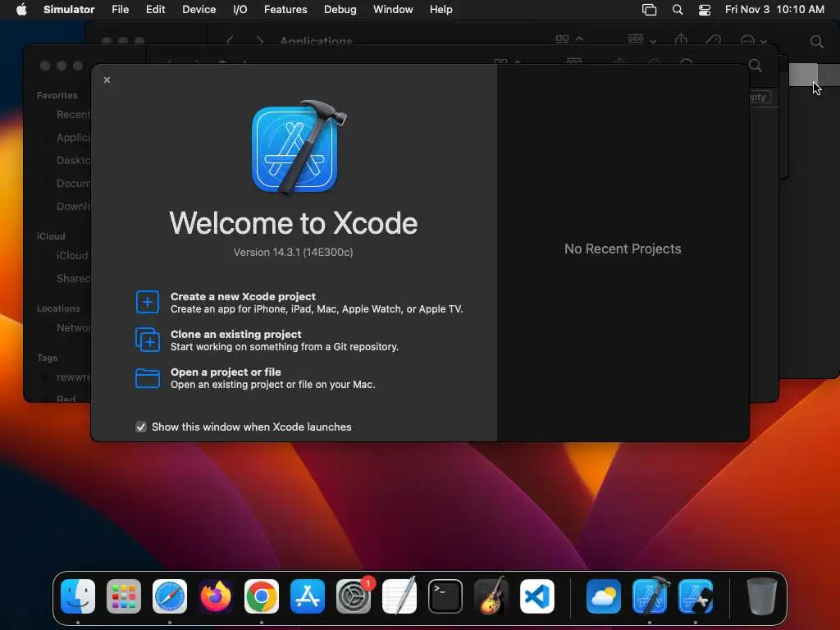Screen dimensions: 840x630
Task: Launch Firefox from the Dock
Action: click(216, 596)
